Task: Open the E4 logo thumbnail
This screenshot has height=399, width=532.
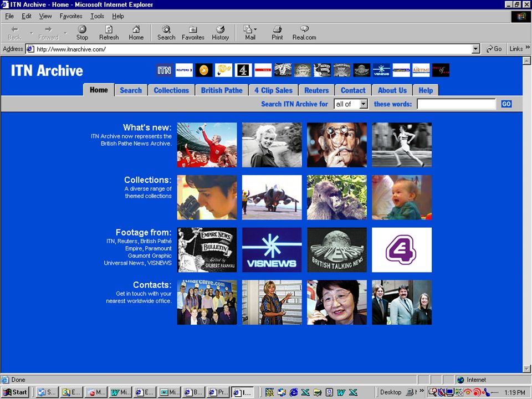Action: pyautogui.click(x=402, y=250)
